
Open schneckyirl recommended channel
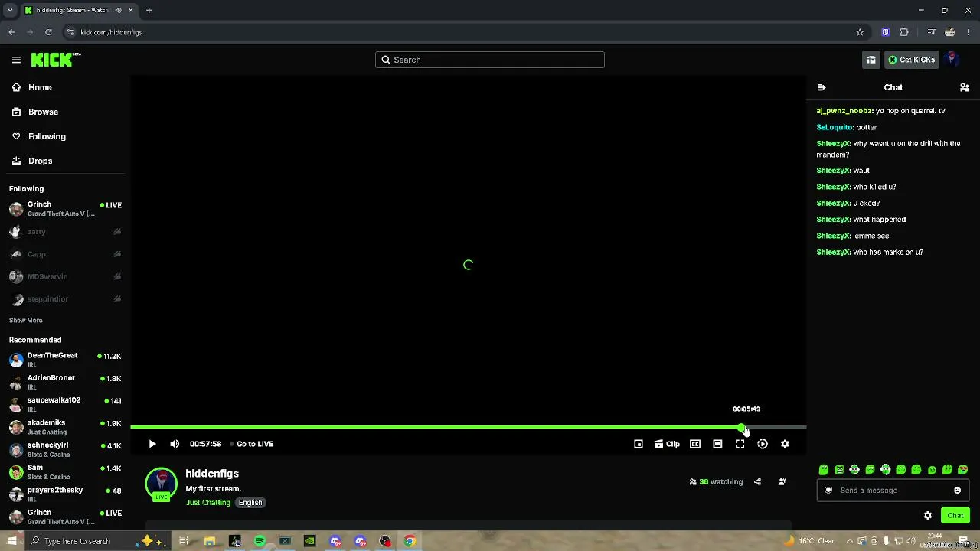pyautogui.click(x=64, y=449)
